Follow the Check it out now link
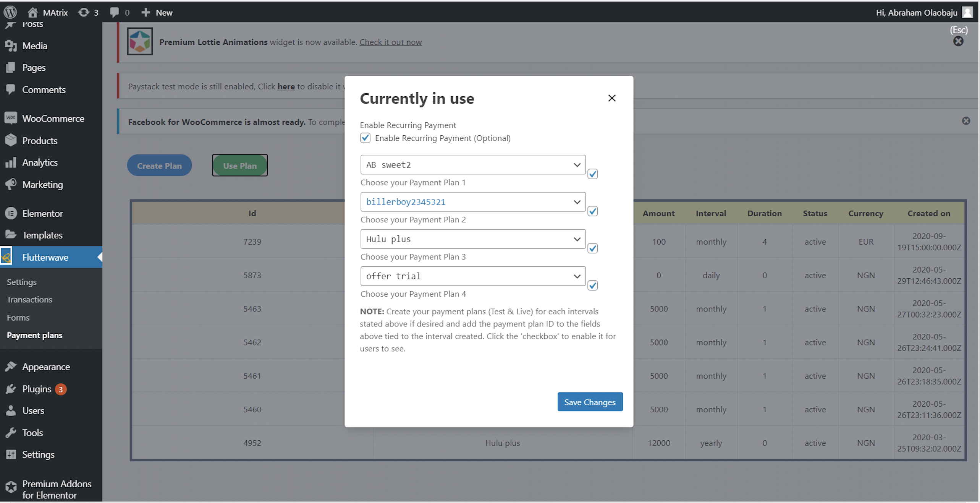Viewport: 980px width, 503px height. [390, 42]
